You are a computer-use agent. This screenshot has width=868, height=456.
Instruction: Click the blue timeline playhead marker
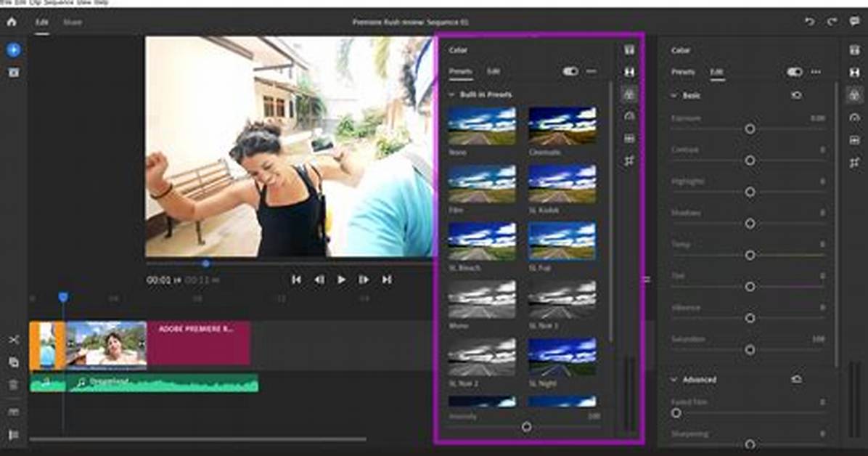tap(63, 298)
